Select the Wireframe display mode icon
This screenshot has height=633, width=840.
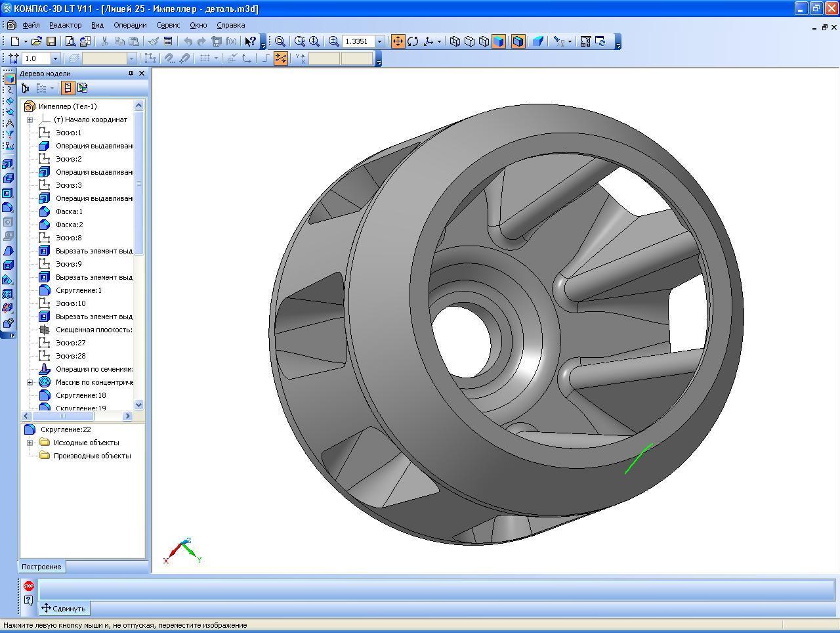pyautogui.click(x=455, y=41)
